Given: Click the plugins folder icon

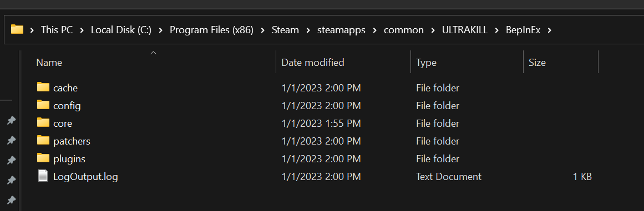Looking at the screenshot, I should (x=43, y=158).
